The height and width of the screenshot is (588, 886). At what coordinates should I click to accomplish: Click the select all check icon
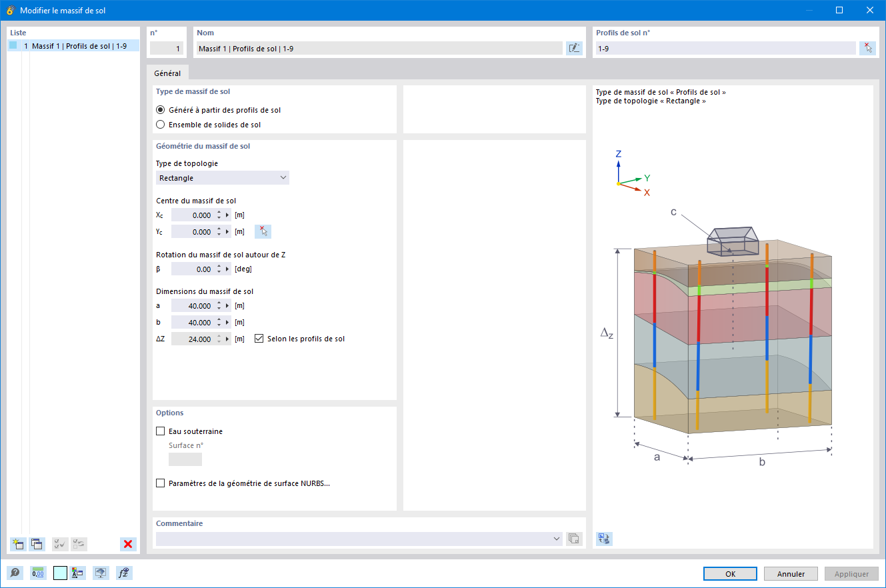point(60,544)
